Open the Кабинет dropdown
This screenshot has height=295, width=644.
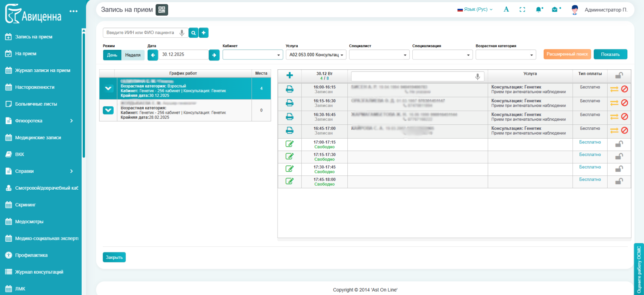[252, 55]
